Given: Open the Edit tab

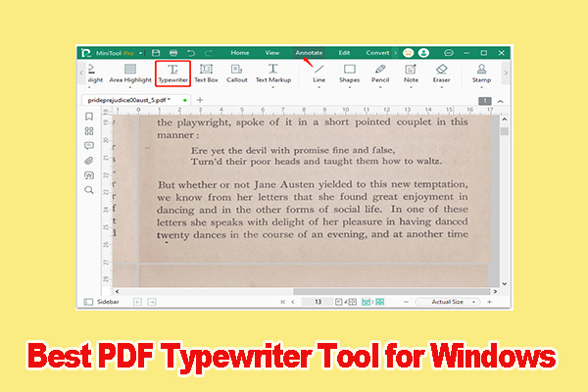Looking at the screenshot, I should (x=344, y=53).
